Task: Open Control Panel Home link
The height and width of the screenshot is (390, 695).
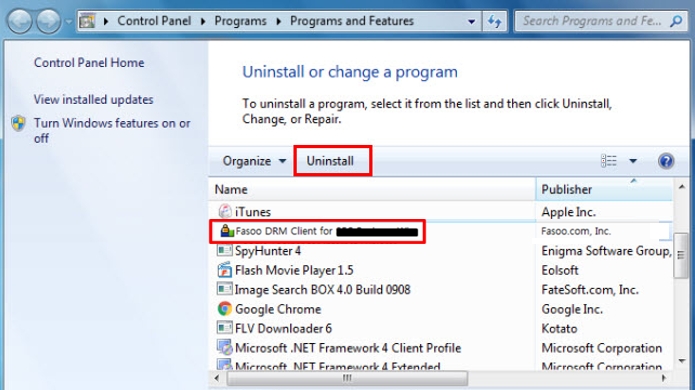Action: (89, 62)
